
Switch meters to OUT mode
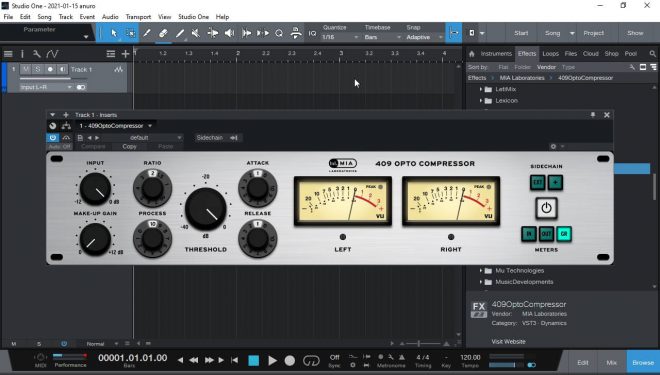(x=546, y=234)
